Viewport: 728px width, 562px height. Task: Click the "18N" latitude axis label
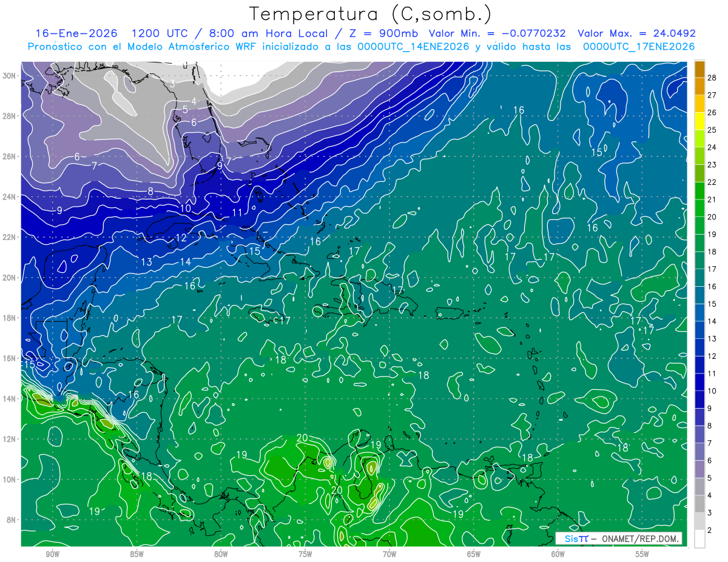[x=10, y=318]
